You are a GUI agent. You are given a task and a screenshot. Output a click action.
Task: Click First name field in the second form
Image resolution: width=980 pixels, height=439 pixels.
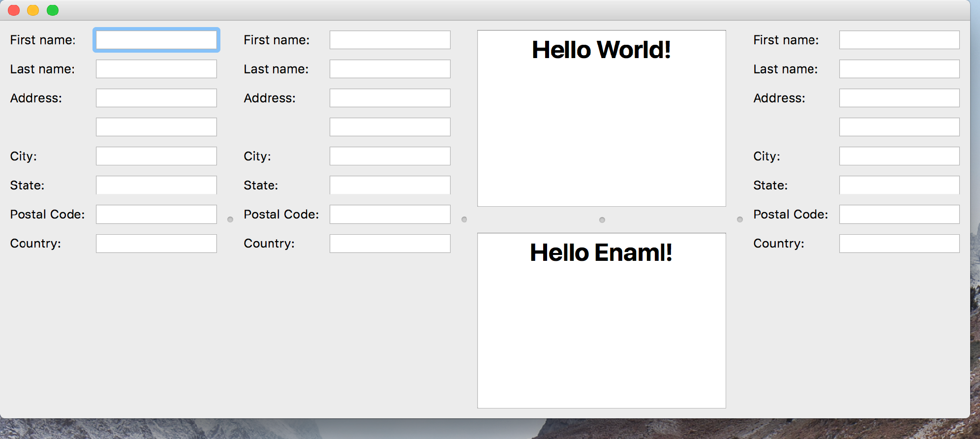point(390,40)
